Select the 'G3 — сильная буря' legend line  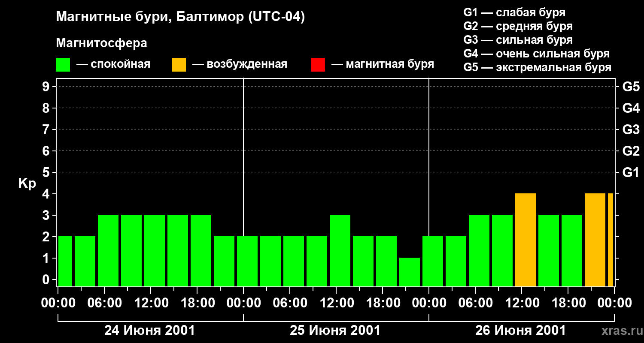pos(518,40)
